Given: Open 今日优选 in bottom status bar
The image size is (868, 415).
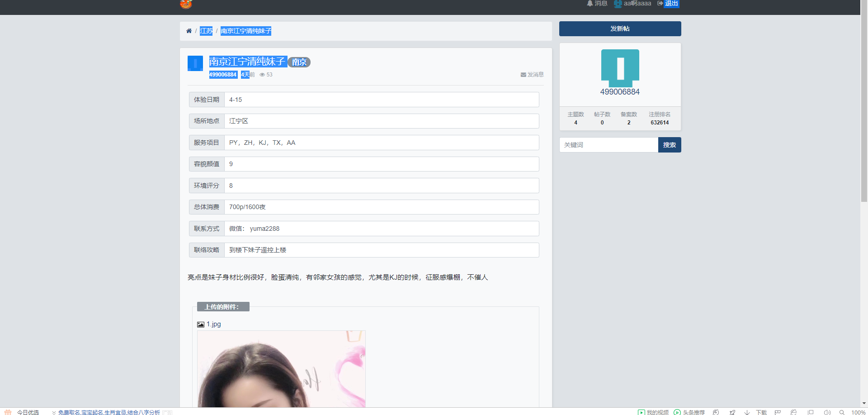Looking at the screenshot, I should [28, 412].
